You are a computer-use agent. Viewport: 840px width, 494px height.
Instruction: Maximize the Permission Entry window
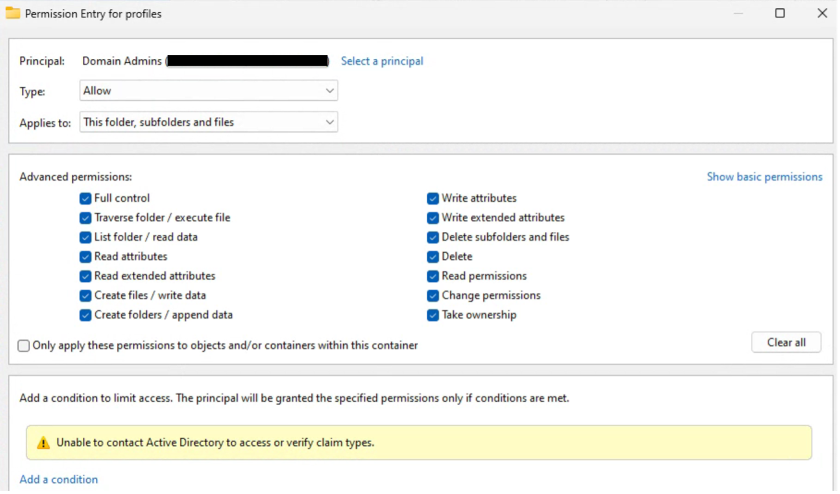click(780, 14)
